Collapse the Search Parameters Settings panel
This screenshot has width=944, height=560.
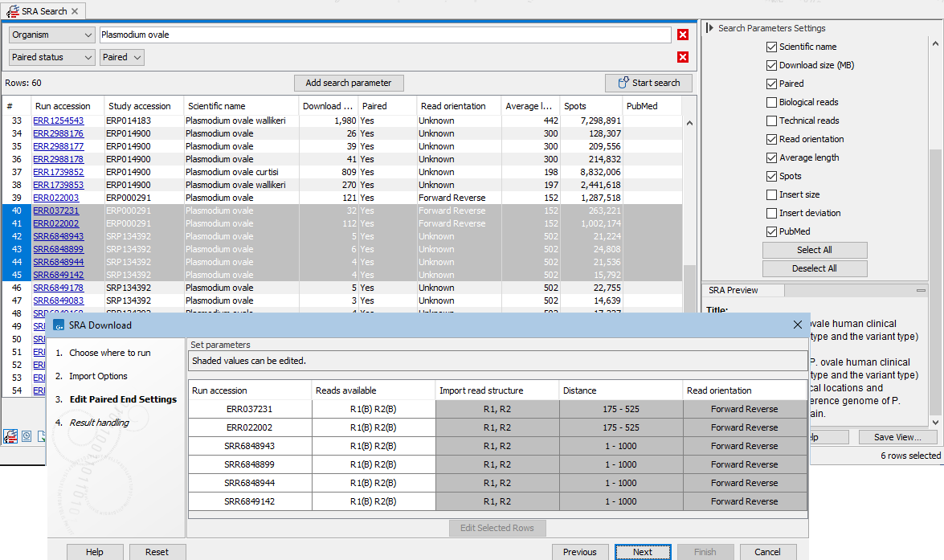pyautogui.click(x=709, y=28)
